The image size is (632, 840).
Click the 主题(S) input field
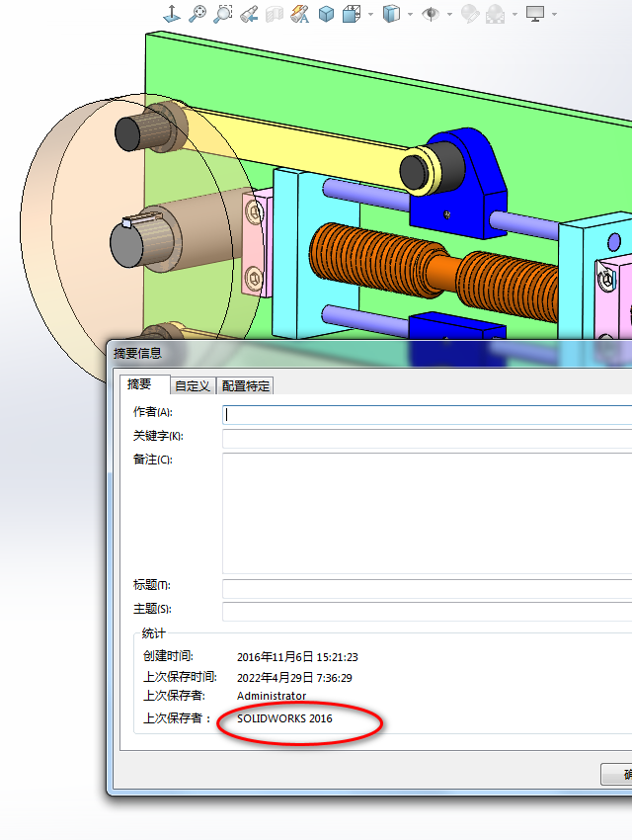[427, 612]
